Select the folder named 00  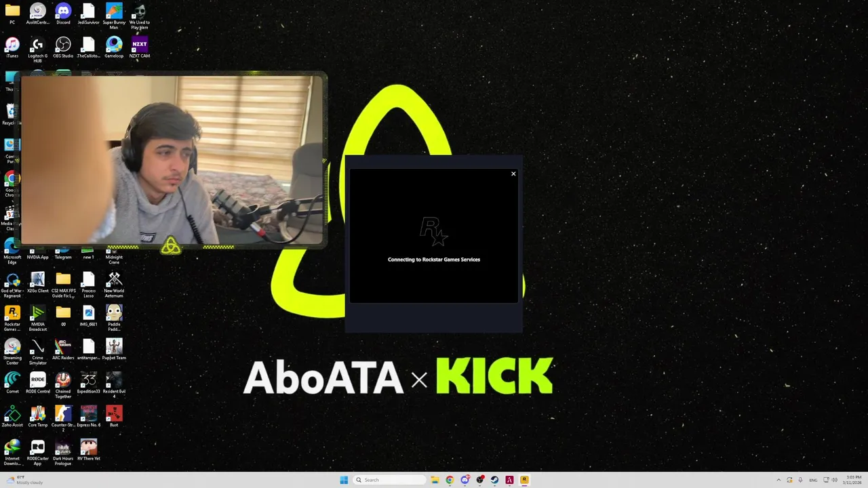(x=63, y=317)
